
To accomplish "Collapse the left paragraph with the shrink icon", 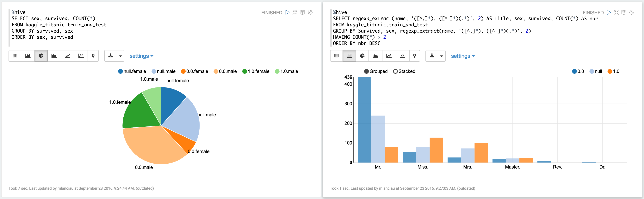I will pyautogui.click(x=295, y=12).
